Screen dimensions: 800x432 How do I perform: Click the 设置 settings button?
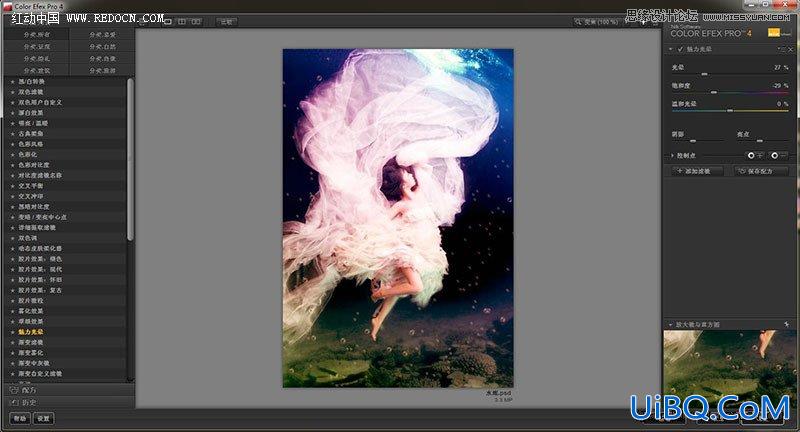coord(44,419)
